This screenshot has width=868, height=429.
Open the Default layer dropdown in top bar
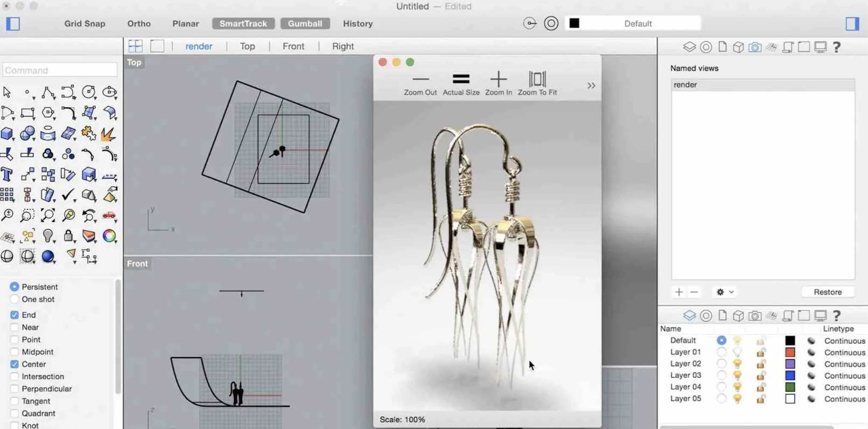[x=638, y=24]
